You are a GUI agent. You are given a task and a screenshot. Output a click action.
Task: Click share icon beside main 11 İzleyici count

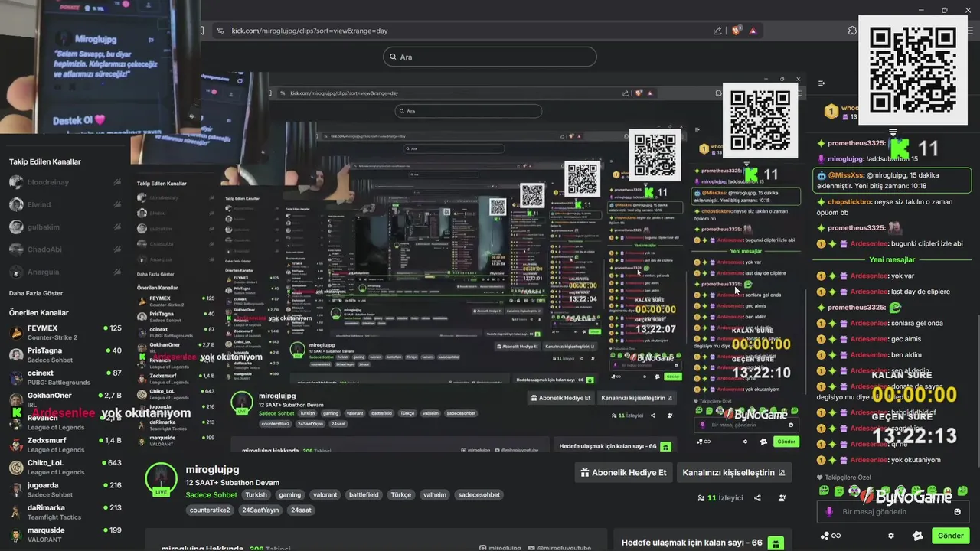click(757, 497)
